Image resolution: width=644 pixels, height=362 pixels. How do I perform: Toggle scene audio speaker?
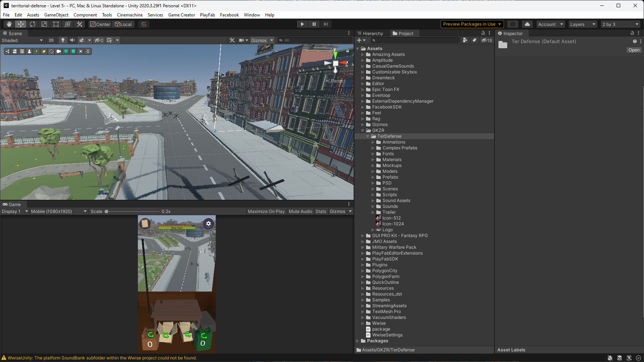pos(72,40)
